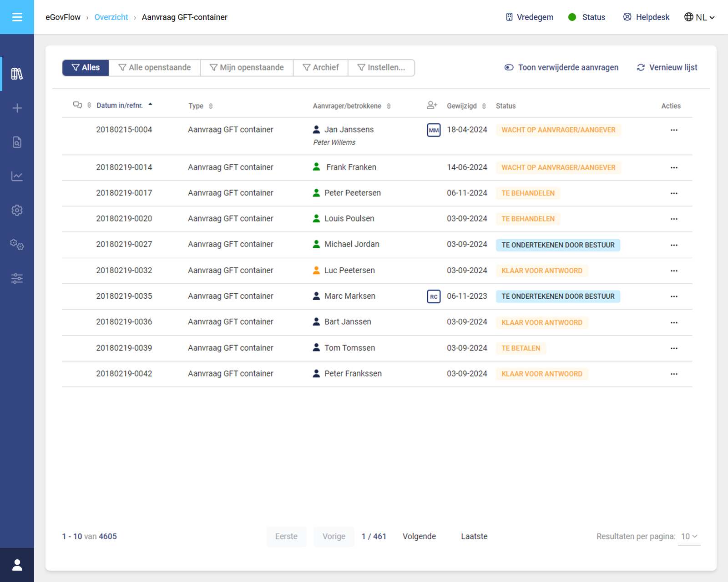The width and height of the screenshot is (728, 582).
Task: Open the Instellen... filter tab
Action: click(x=381, y=68)
